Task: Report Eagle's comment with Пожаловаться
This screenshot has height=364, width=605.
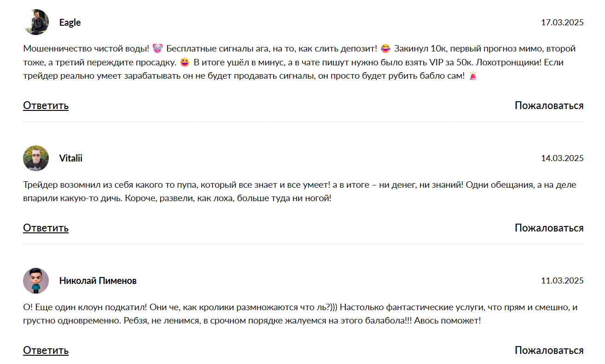Action: 549,105
